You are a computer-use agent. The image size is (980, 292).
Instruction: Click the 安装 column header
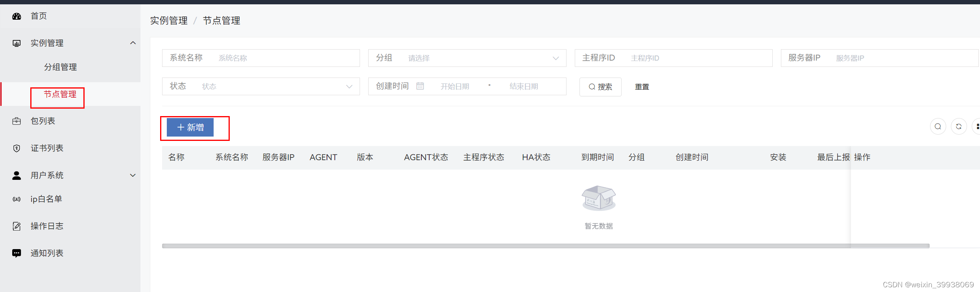click(x=778, y=157)
